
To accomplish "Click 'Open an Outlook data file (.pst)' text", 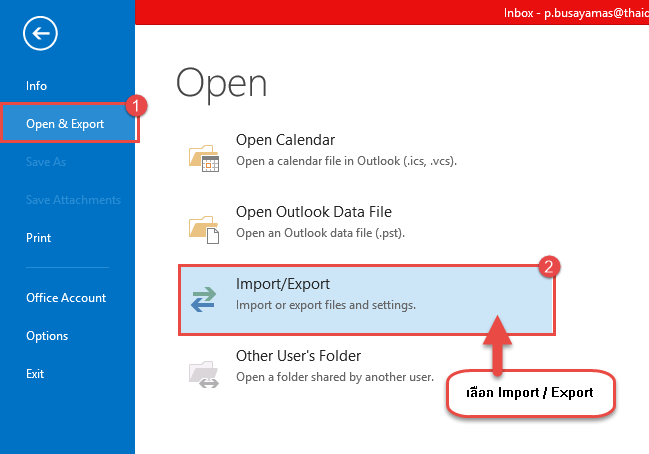I will [320, 233].
